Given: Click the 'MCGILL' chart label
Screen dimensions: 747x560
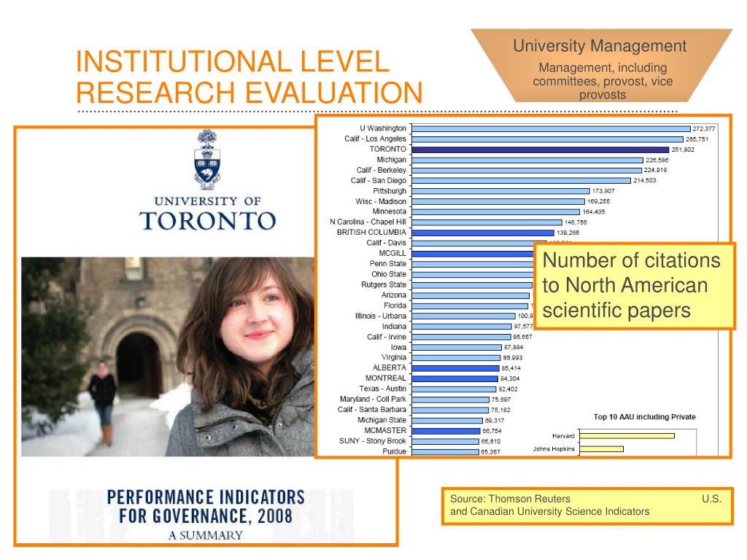Looking at the screenshot, I should 392,253.
